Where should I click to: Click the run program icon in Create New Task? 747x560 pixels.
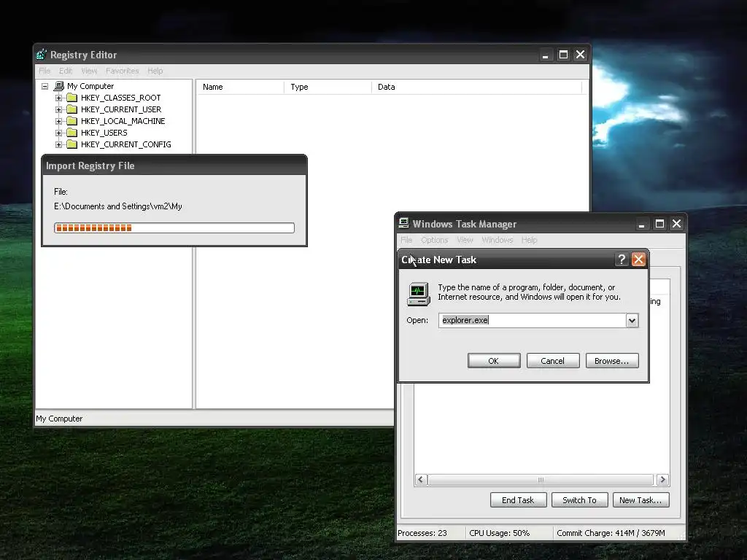point(418,293)
